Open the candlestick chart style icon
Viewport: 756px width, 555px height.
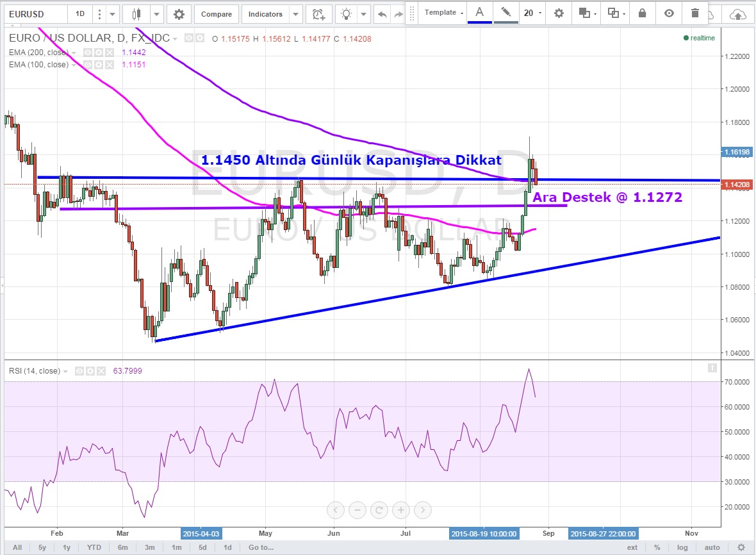point(136,14)
